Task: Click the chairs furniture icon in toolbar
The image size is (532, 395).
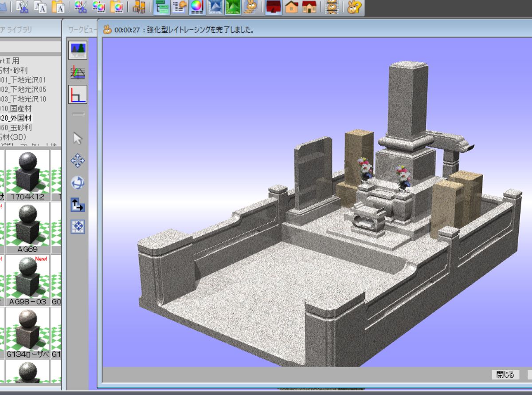Action: 139,6
